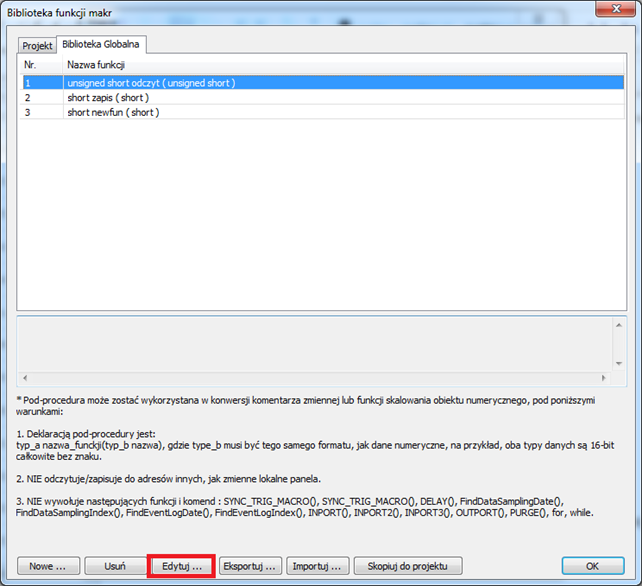642x586 pixels.
Task: Click the horizontal scroll left arrow
Action: tap(25, 378)
